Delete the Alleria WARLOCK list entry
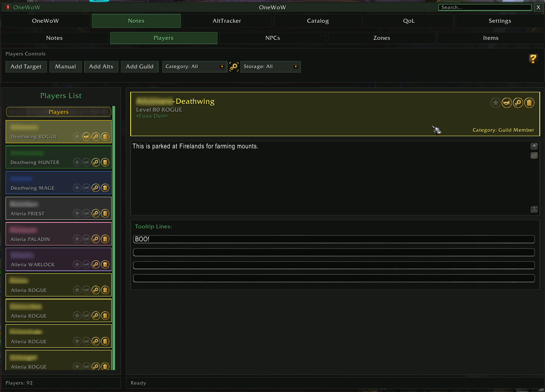The height and width of the screenshot is (392, 545). pos(105,264)
